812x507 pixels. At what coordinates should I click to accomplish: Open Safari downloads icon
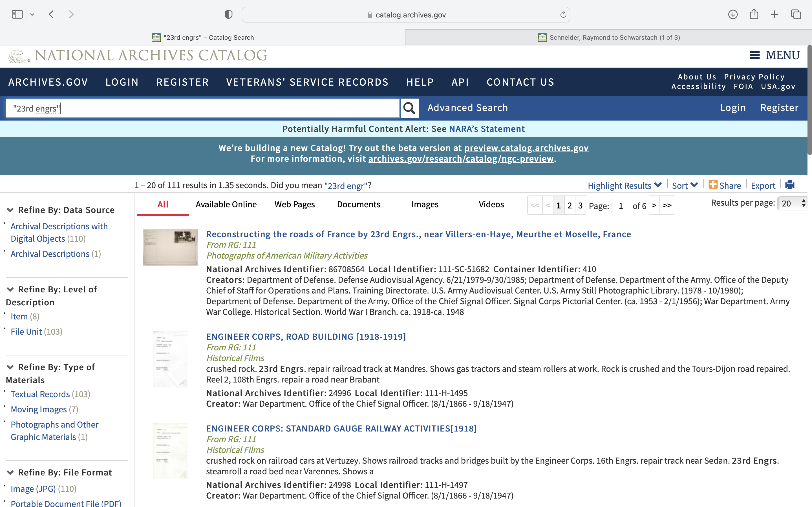coord(732,14)
